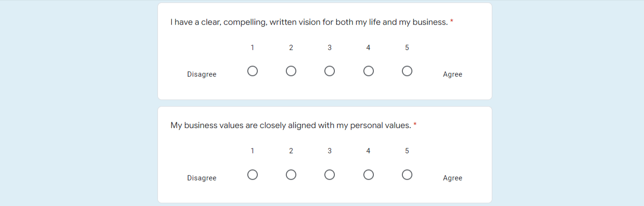Choose 1 for business values alignment question
Screen dimensions: 644x206
click(253, 175)
